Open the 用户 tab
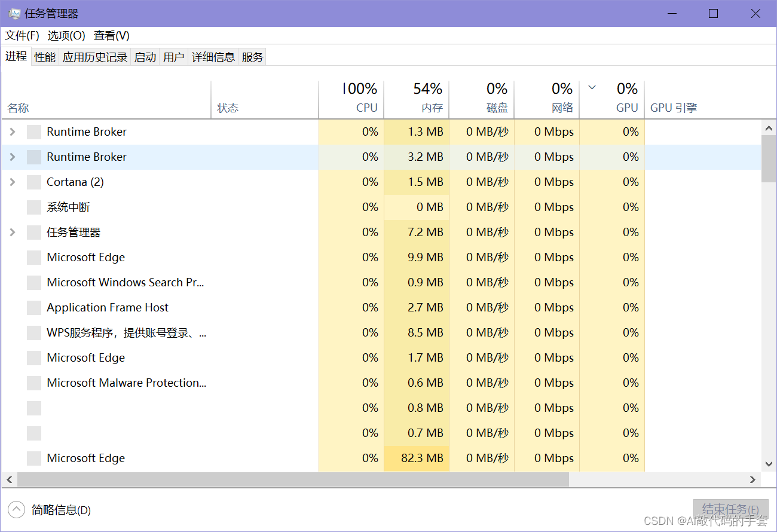The height and width of the screenshot is (532, 777). click(173, 57)
